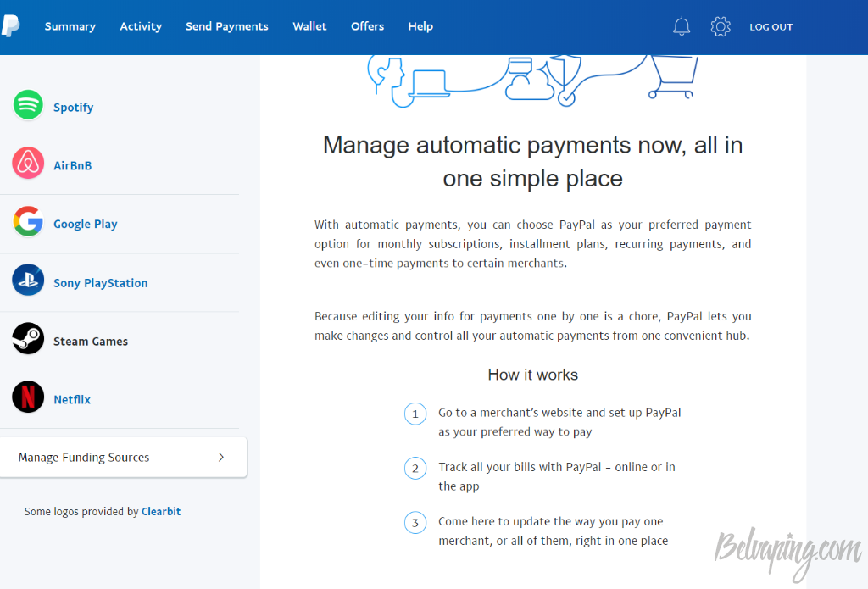The width and height of the screenshot is (868, 589).
Task: Click 'Manage automatic payments now' headline
Action: tap(532, 162)
